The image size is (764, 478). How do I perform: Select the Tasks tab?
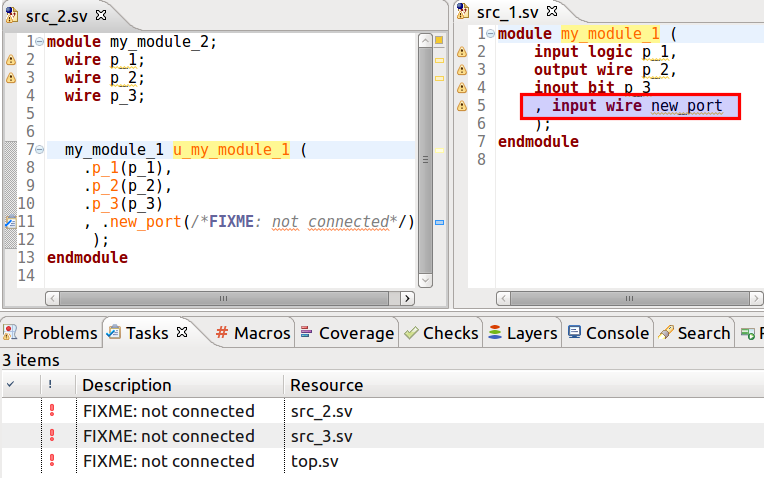click(x=147, y=333)
